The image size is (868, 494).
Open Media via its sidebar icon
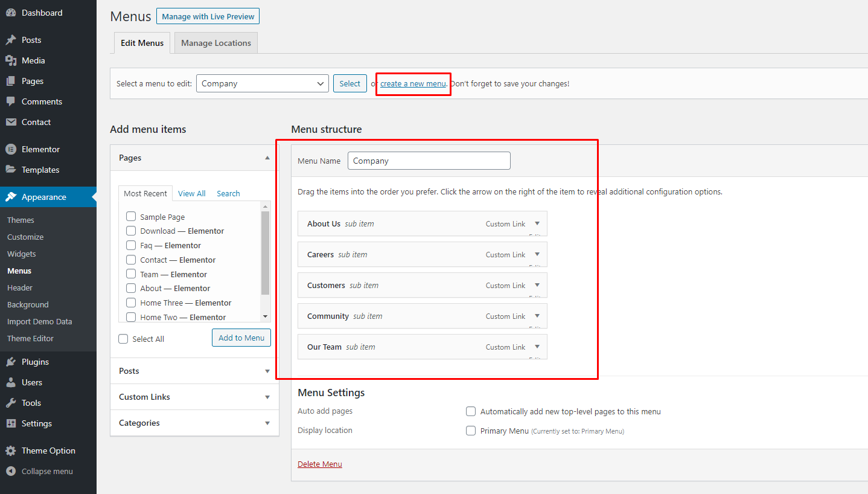click(x=11, y=60)
